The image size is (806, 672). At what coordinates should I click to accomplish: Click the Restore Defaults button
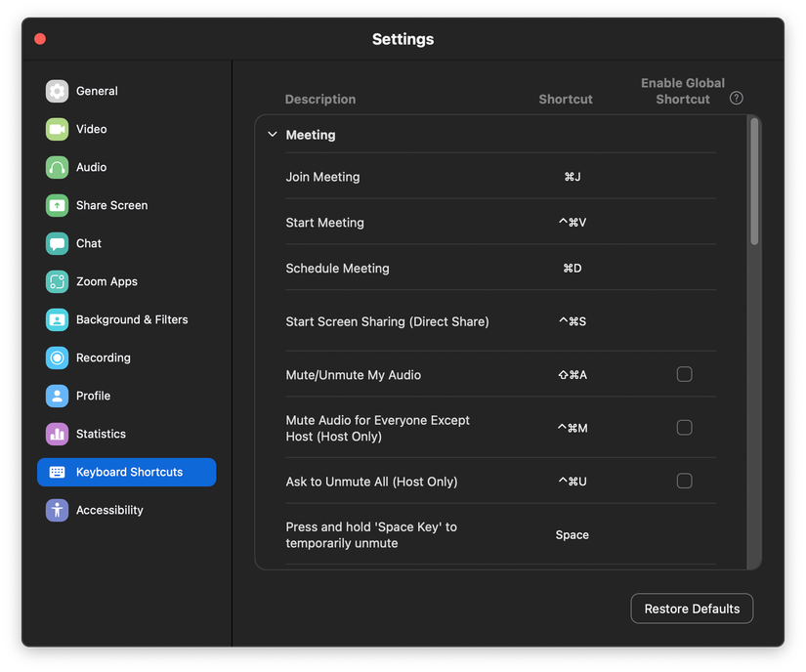coord(692,608)
